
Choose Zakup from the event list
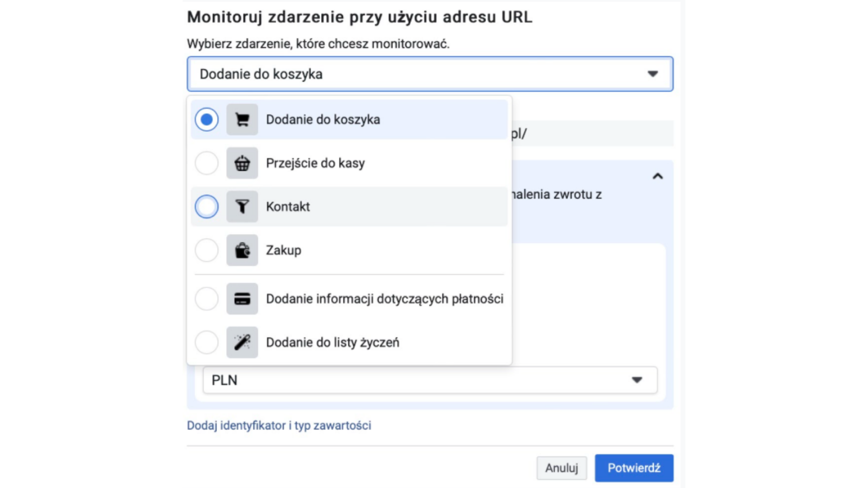click(x=349, y=250)
